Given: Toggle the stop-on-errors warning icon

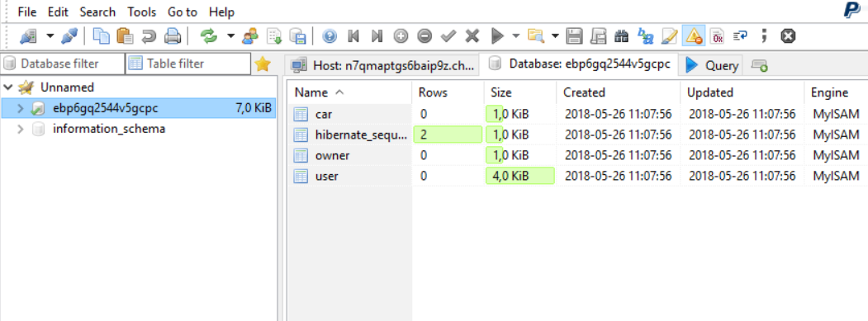Looking at the screenshot, I should (693, 36).
